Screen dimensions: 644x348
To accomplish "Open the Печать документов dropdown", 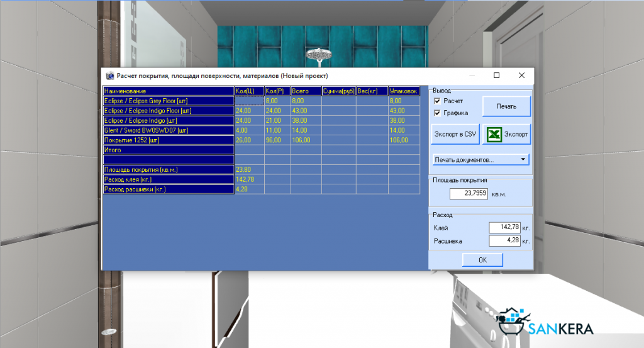I will 480,160.
